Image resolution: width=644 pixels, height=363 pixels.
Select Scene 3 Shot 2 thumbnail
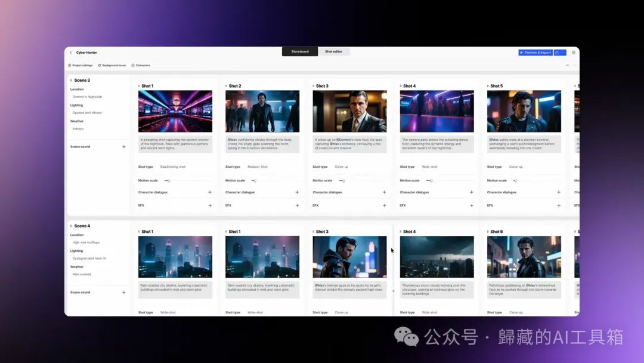[x=262, y=112]
